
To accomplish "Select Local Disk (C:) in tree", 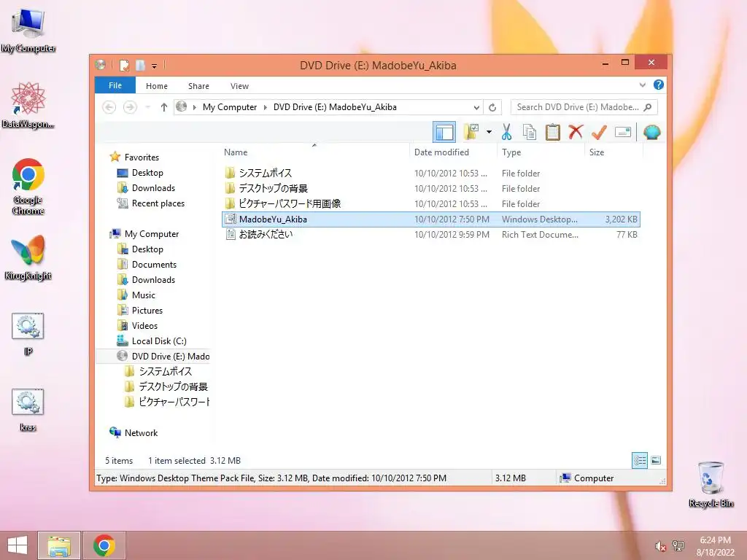I will (159, 341).
